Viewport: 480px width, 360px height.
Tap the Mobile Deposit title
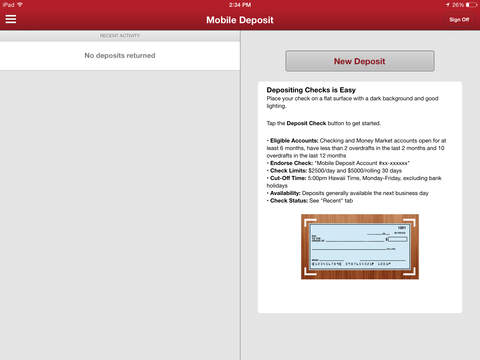pos(240,20)
